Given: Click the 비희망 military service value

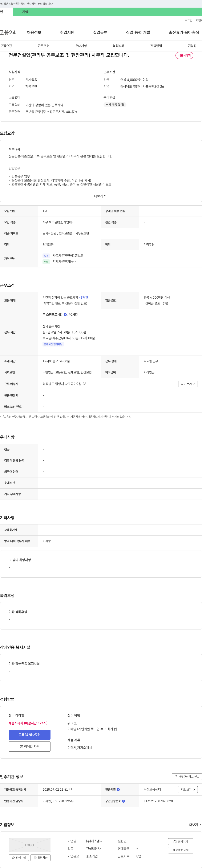Looking at the screenshot, I should pyautogui.click(x=47, y=541).
